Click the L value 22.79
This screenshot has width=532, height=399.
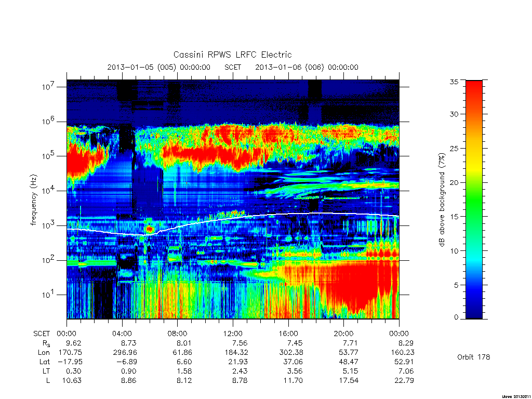[404, 380]
